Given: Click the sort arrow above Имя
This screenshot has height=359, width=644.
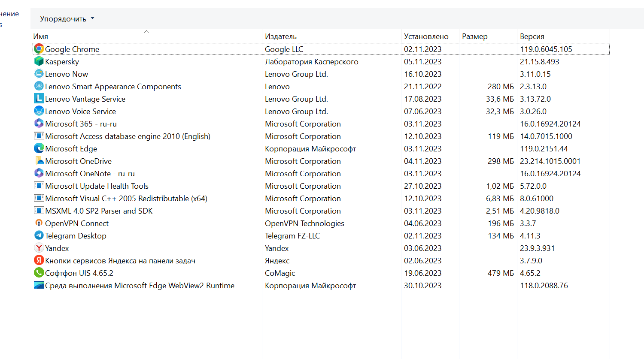Looking at the screenshot, I should coord(146,31).
